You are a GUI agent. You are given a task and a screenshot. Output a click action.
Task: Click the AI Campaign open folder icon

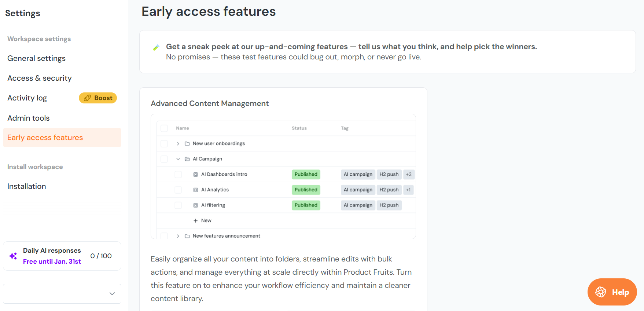click(x=187, y=159)
